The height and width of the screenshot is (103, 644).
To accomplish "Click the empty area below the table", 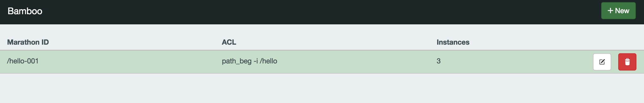I will [x=303, y=89].
